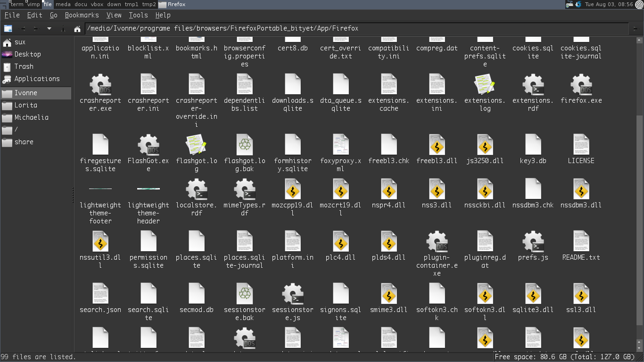
Task: Open the root / folder bookmark
Action: (x=36, y=130)
